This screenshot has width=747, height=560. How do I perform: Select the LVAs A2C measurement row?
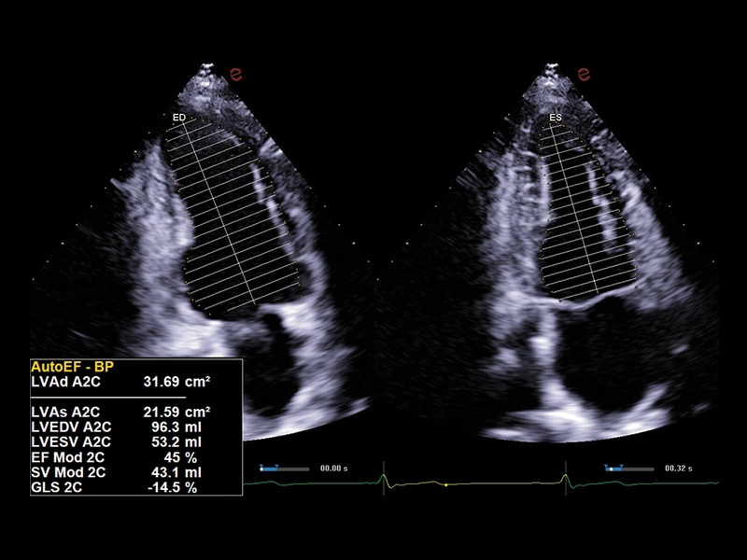pos(121,411)
